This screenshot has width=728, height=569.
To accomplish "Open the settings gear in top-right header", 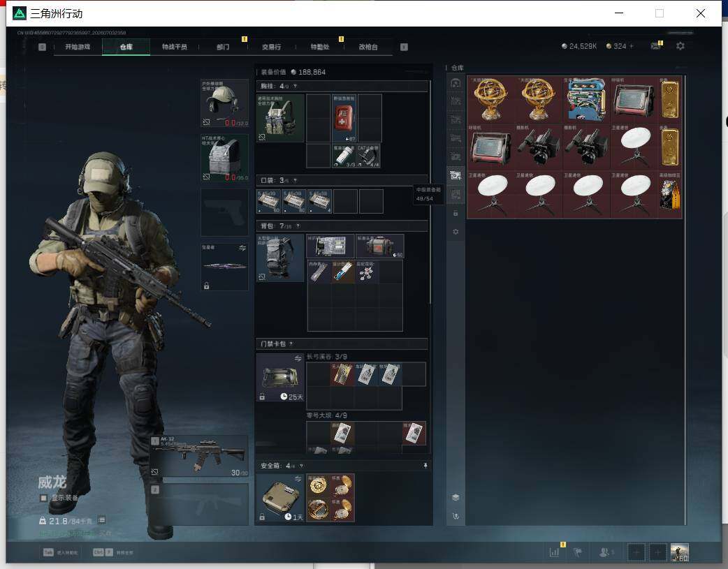I will tap(680, 46).
